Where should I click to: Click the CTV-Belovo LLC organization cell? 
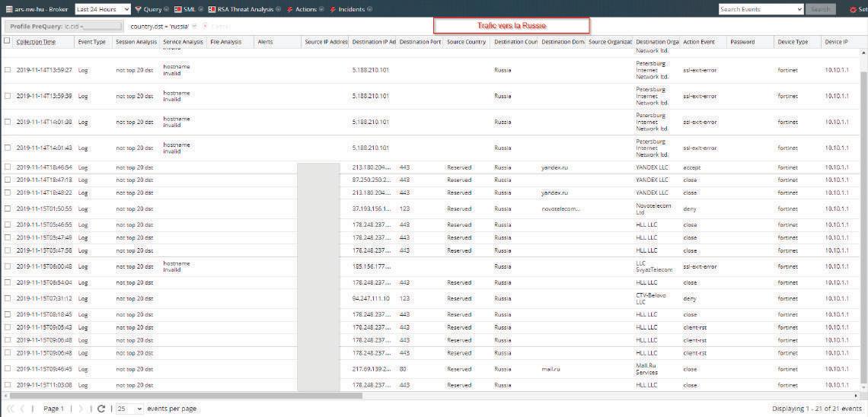point(653,298)
